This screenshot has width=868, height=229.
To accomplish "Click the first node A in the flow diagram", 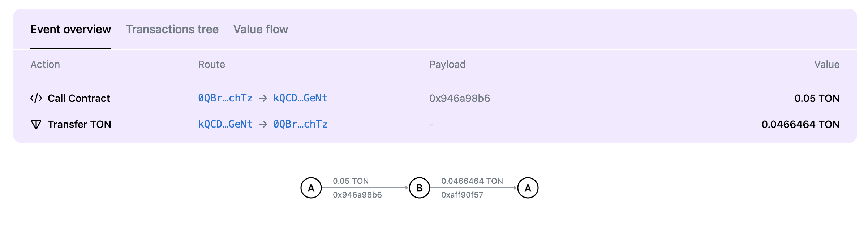I will 311,188.
